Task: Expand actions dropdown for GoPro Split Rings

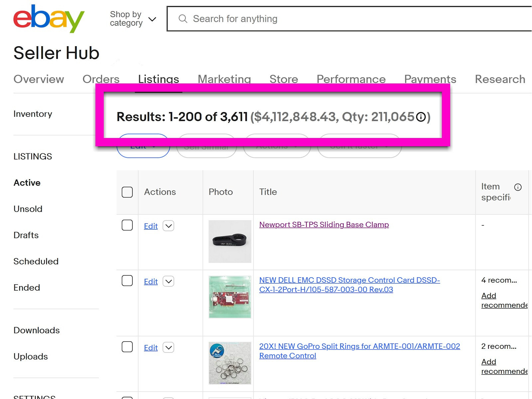Action: tap(169, 348)
